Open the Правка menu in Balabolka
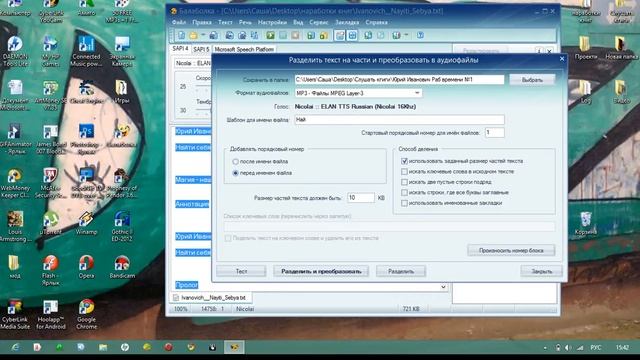This screenshot has width=640, height=360. pos(202,22)
